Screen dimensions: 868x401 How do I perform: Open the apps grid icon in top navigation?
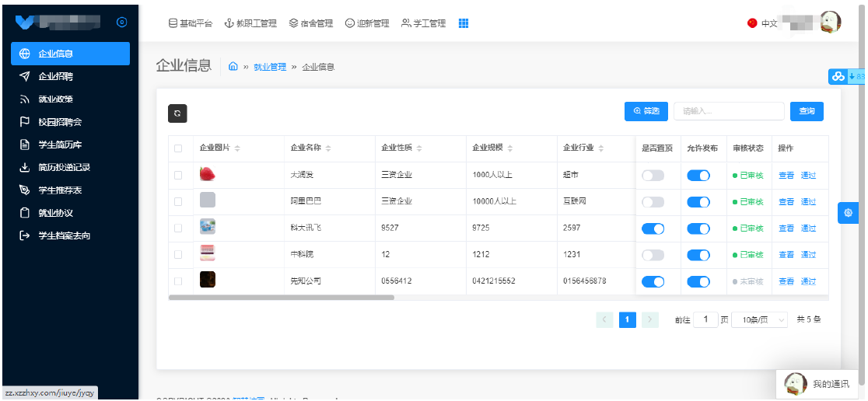(464, 23)
